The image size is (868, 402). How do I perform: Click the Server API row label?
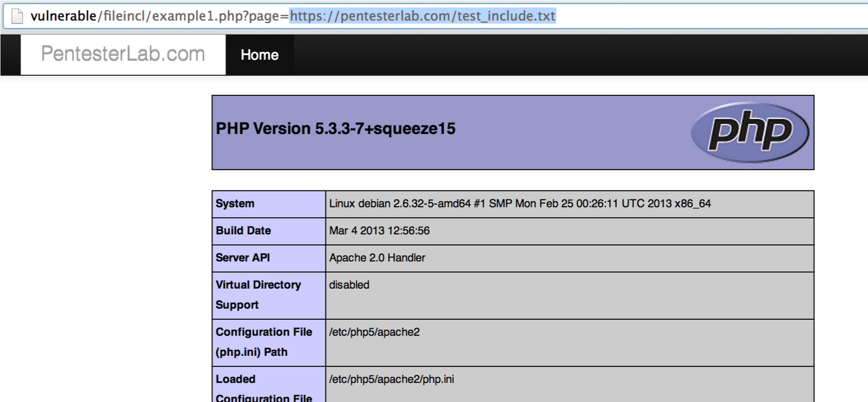[243, 258]
